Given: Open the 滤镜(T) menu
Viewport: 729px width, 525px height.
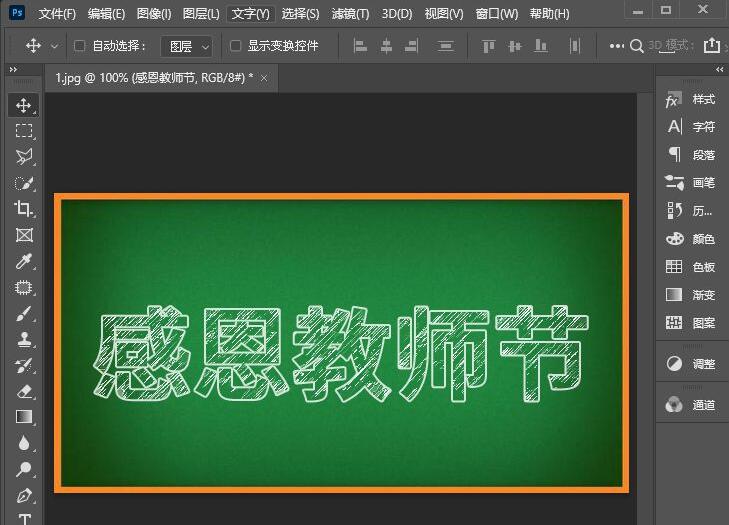Looking at the screenshot, I should click(351, 14).
